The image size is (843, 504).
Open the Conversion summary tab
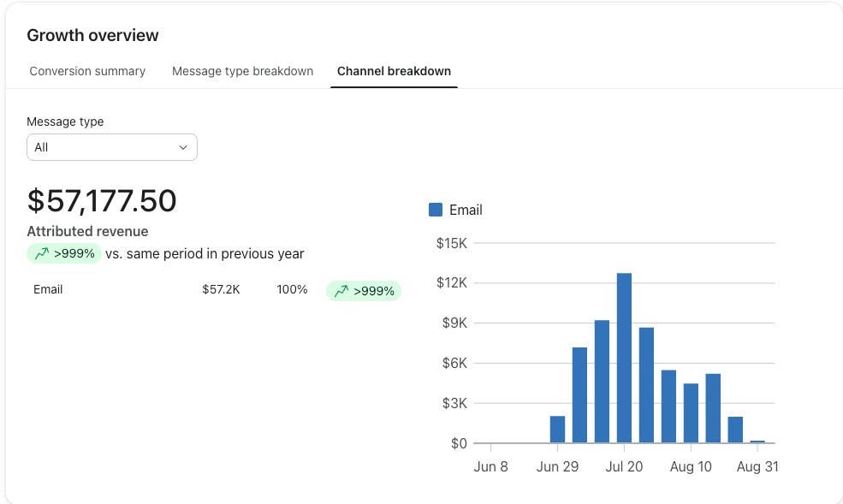[x=87, y=71]
